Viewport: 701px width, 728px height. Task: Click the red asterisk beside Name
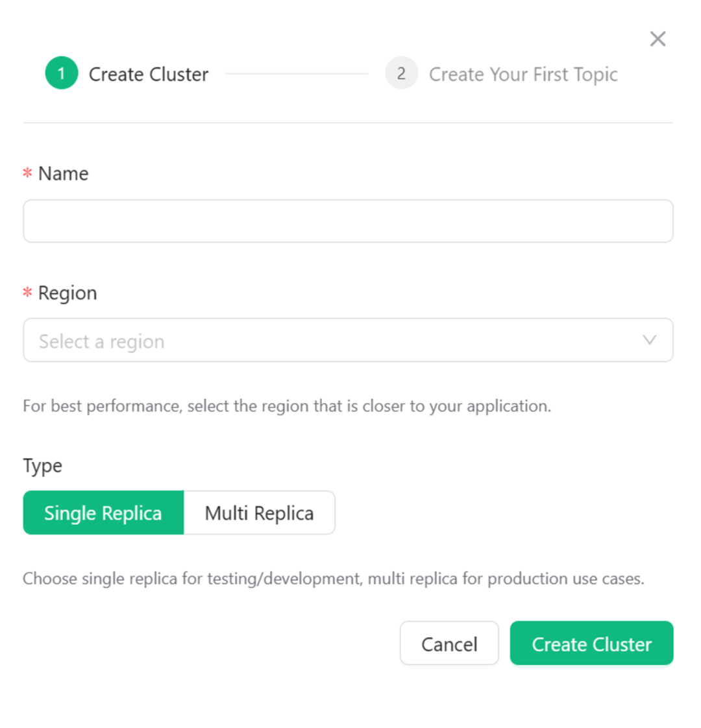pyautogui.click(x=27, y=174)
